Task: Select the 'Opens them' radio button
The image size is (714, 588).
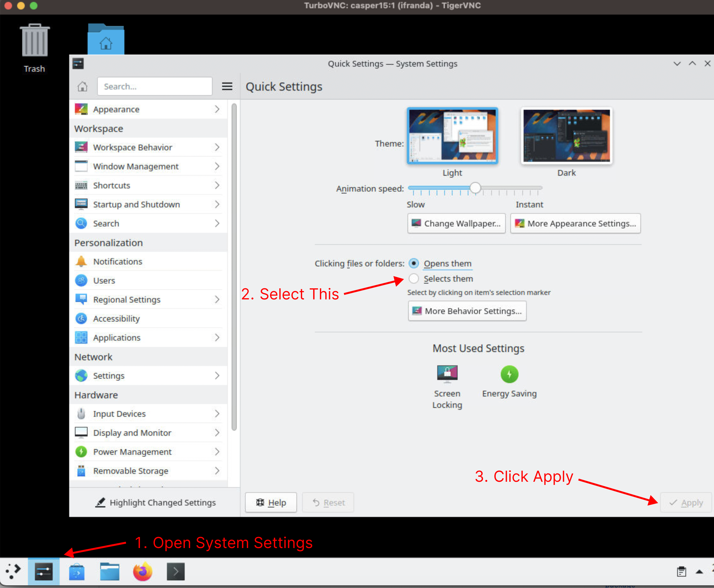Action: pos(413,263)
